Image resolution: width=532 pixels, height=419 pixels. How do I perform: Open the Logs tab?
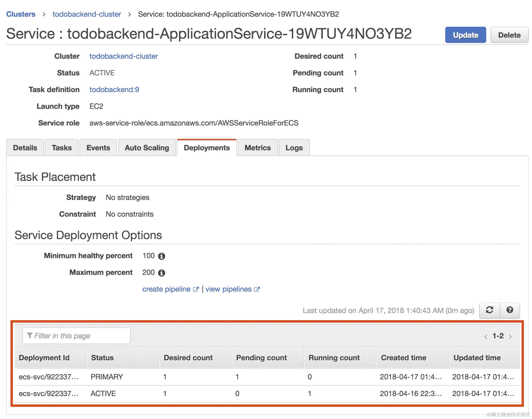(294, 148)
